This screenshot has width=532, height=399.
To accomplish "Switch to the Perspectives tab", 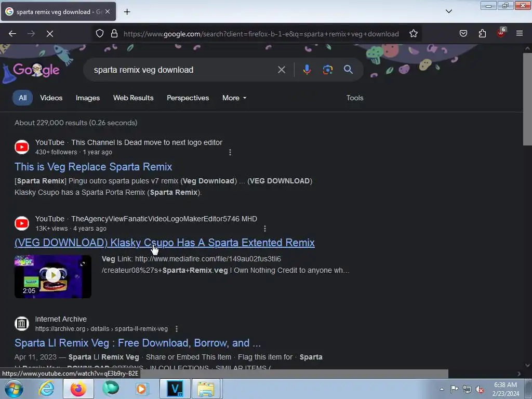I will coord(188,98).
